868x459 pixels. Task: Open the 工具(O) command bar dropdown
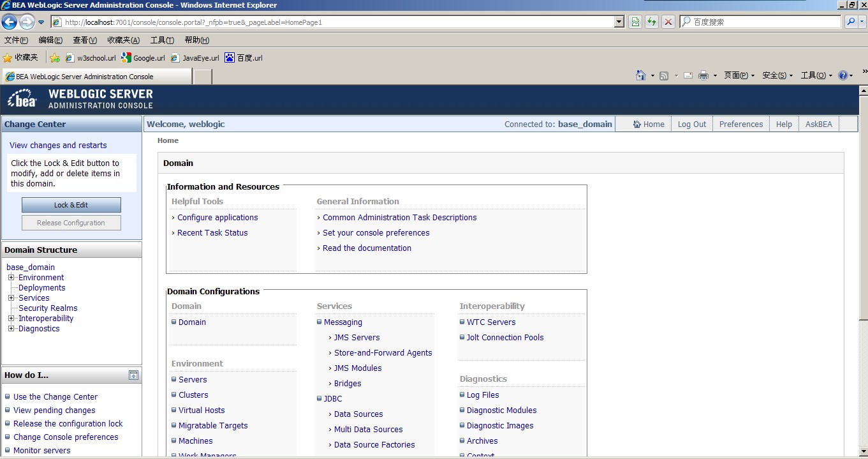point(817,75)
